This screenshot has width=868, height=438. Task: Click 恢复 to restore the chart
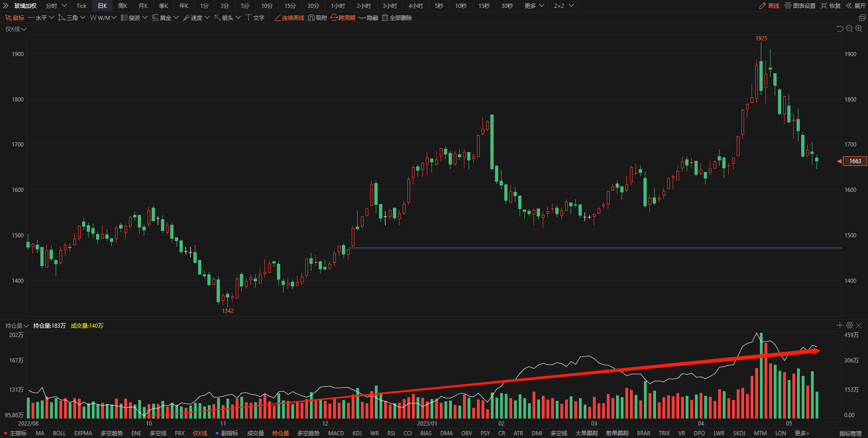click(x=830, y=6)
